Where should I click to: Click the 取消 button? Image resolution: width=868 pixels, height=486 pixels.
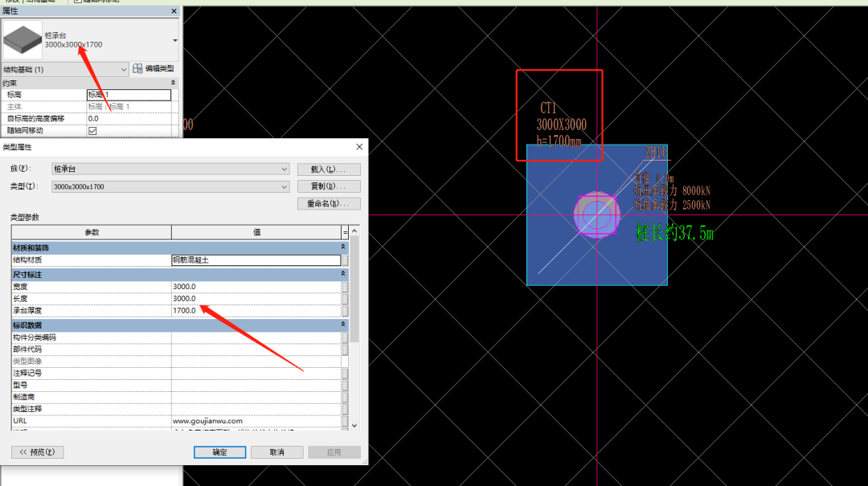pos(276,452)
